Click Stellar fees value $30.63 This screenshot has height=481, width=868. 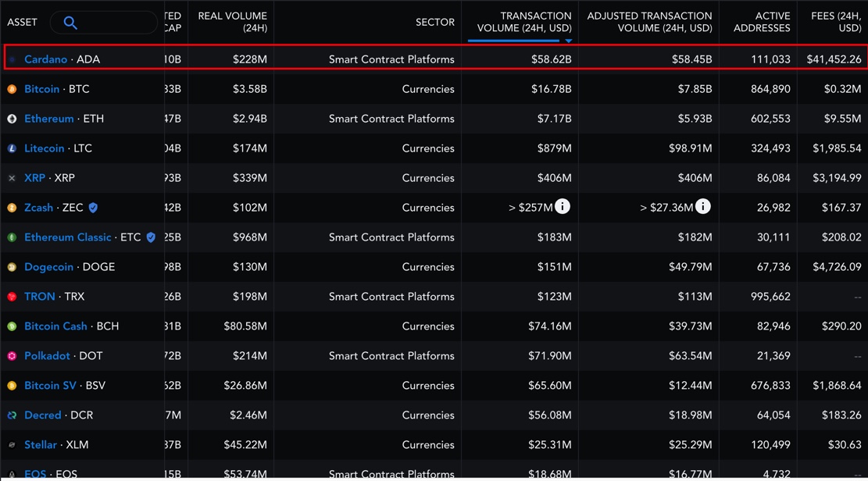pyautogui.click(x=845, y=445)
